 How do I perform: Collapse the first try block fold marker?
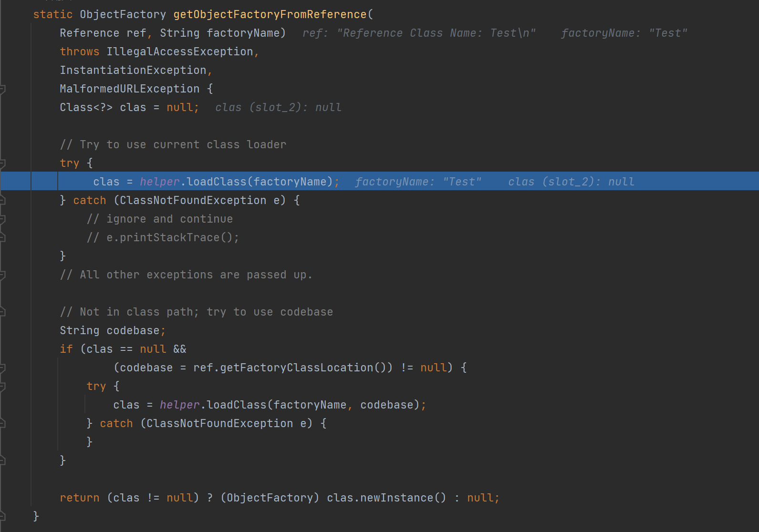[x=2, y=164]
